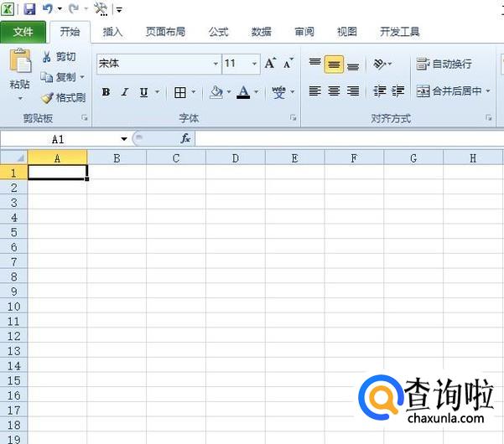Open the fill color bucket dropdown arrow
Image resolution: width=504 pixels, height=444 pixels.
point(229,92)
